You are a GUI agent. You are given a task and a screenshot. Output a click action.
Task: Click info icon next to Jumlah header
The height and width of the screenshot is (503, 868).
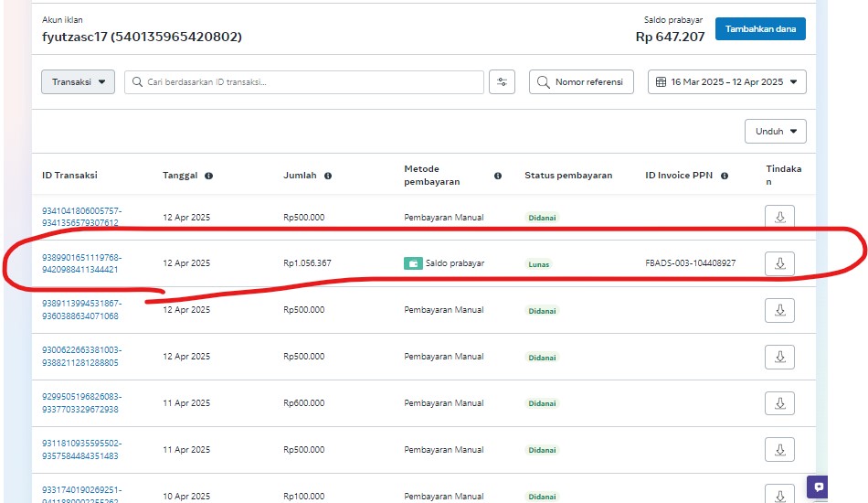point(328,176)
